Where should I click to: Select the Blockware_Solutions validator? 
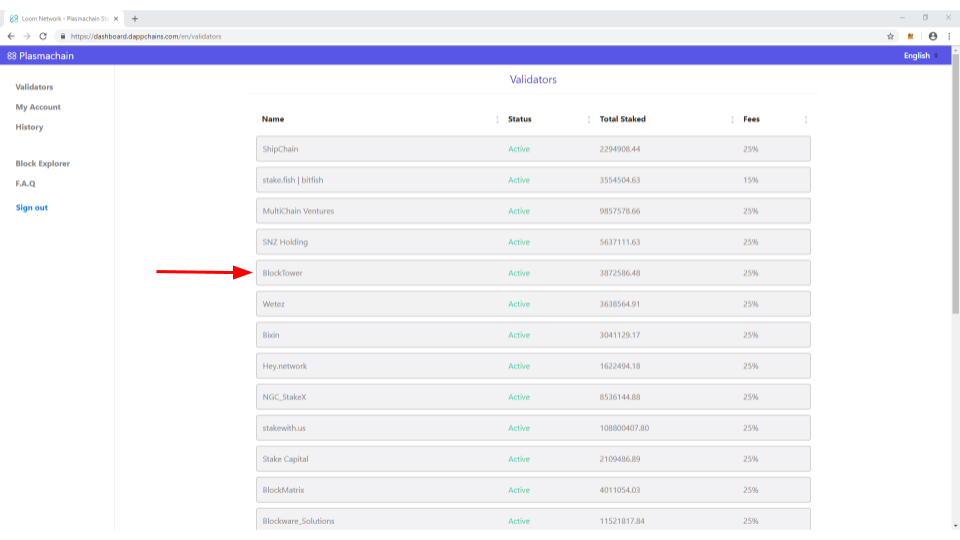point(533,519)
